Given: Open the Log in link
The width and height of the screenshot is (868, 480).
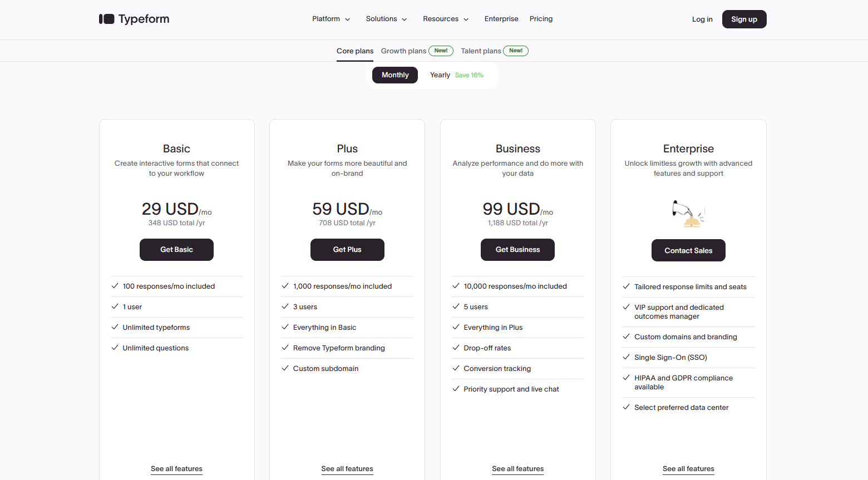Looking at the screenshot, I should point(702,19).
